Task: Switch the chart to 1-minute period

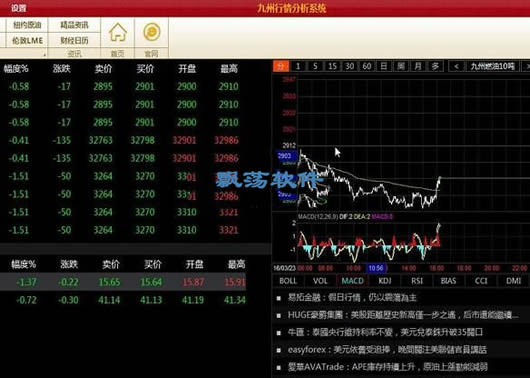Action: pyautogui.click(x=298, y=66)
